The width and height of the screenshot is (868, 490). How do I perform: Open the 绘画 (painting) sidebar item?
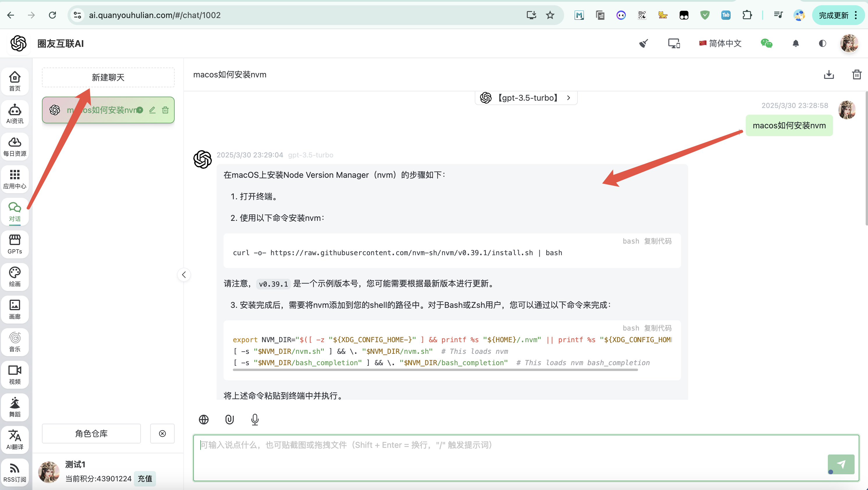pyautogui.click(x=15, y=276)
